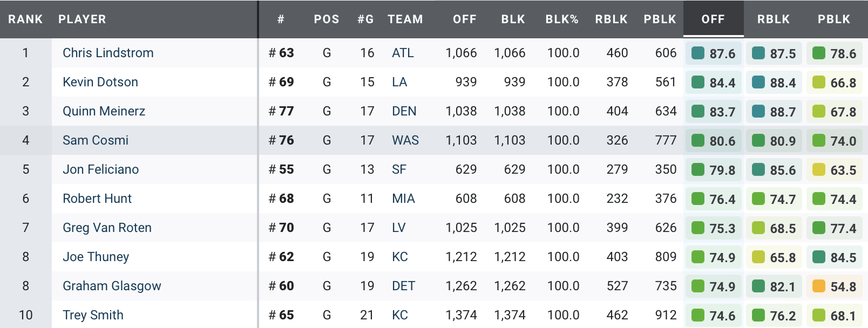Sort table by PLAYER column header
This screenshot has width=868, height=328.
click(82, 19)
